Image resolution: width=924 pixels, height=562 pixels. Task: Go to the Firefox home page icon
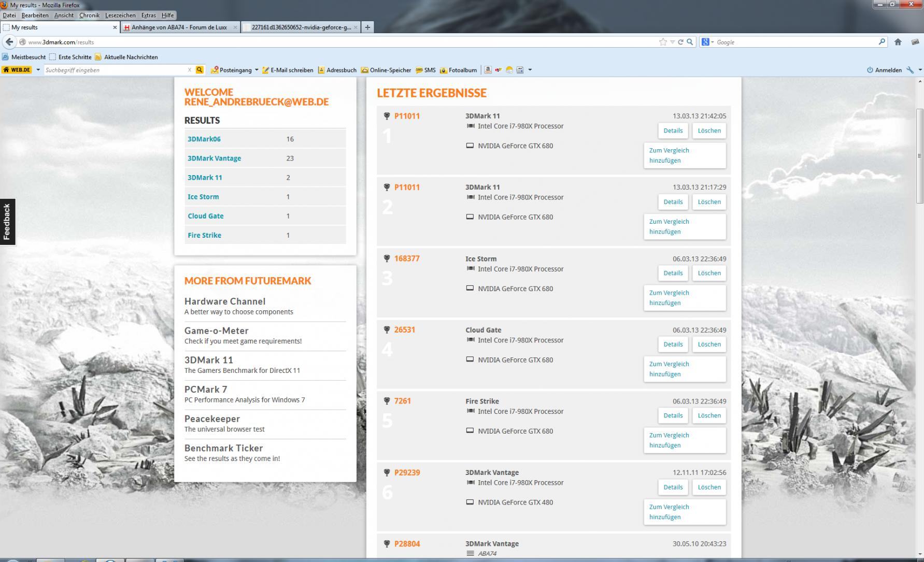point(898,42)
